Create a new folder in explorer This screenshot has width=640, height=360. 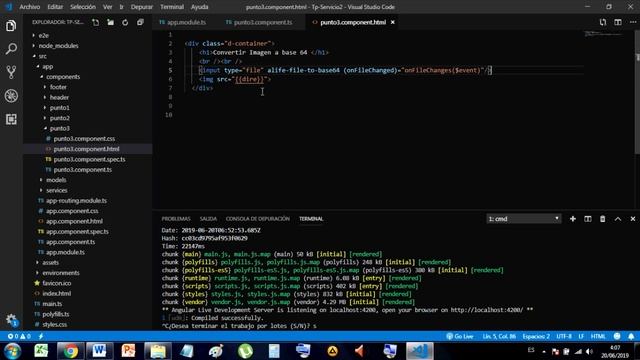point(110,22)
